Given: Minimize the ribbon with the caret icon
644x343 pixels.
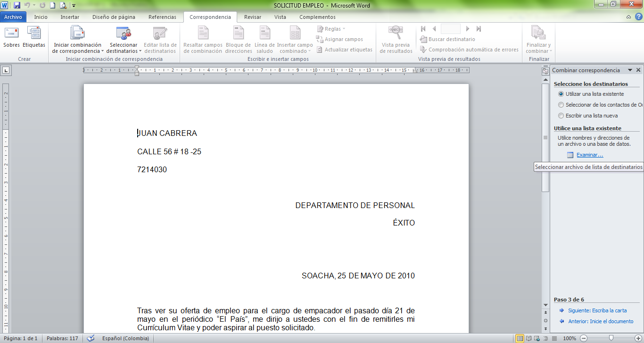Looking at the screenshot, I should (629, 17).
